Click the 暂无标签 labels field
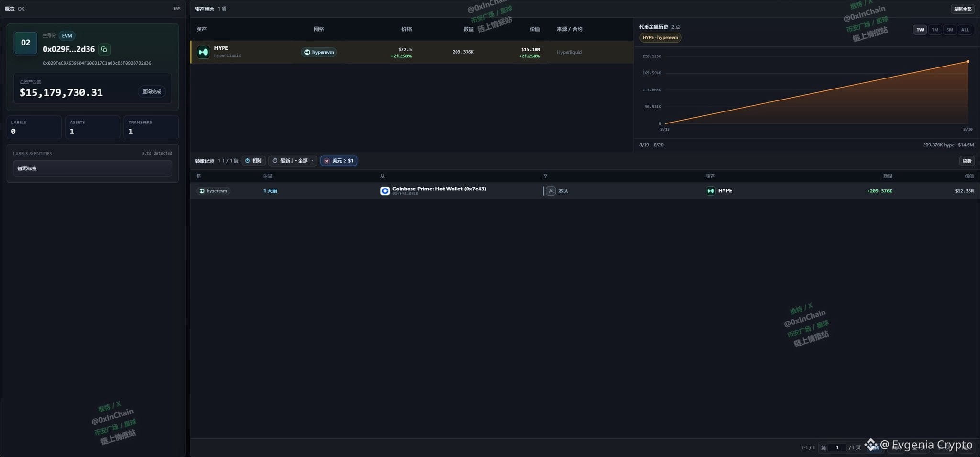This screenshot has width=980, height=457. [x=92, y=168]
